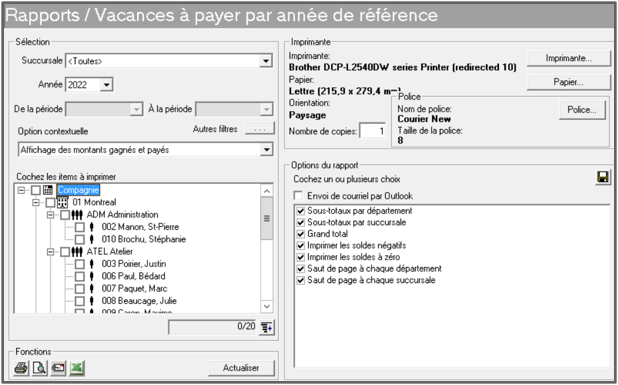This screenshot has width=618, height=385.
Task: Check the ATEL Atelier checkbox
Action: click(x=65, y=252)
